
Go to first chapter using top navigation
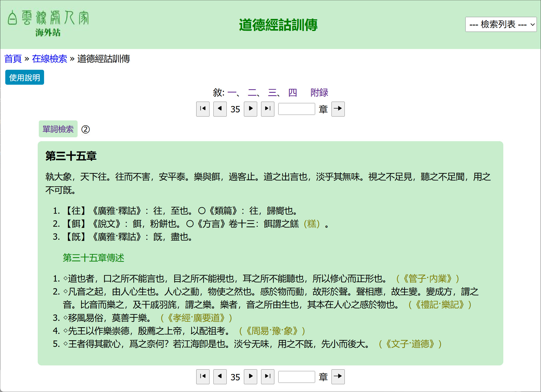point(203,109)
